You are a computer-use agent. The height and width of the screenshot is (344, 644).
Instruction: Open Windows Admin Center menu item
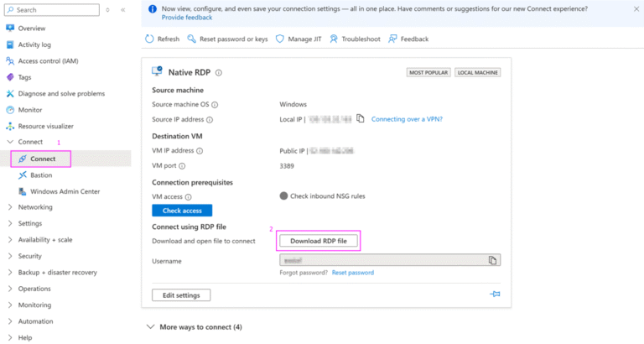pyautogui.click(x=65, y=191)
